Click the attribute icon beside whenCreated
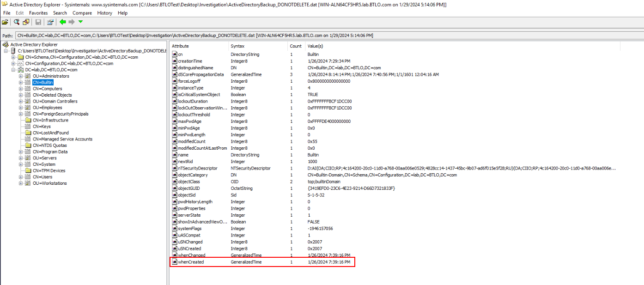 pos(175,262)
